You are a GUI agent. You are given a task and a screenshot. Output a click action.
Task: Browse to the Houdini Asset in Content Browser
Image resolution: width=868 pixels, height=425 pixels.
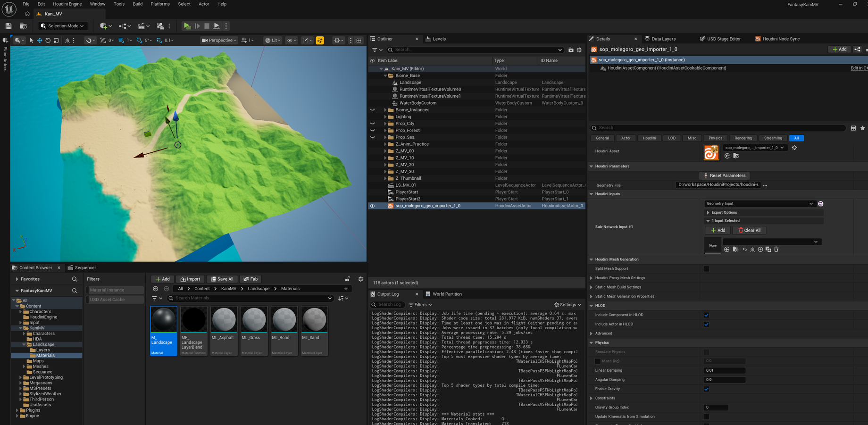coord(736,156)
